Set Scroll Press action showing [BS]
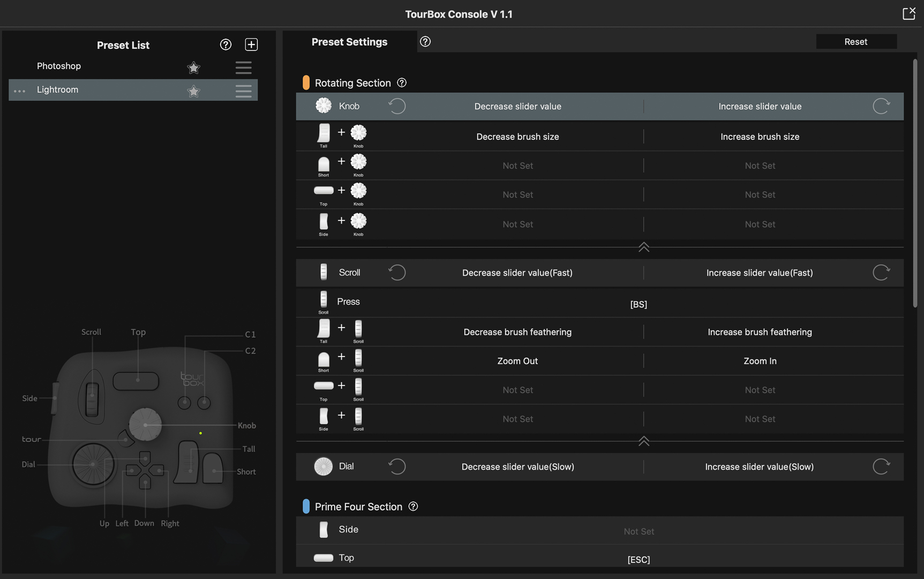This screenshot has height=579, width=924. pos(638,304)
